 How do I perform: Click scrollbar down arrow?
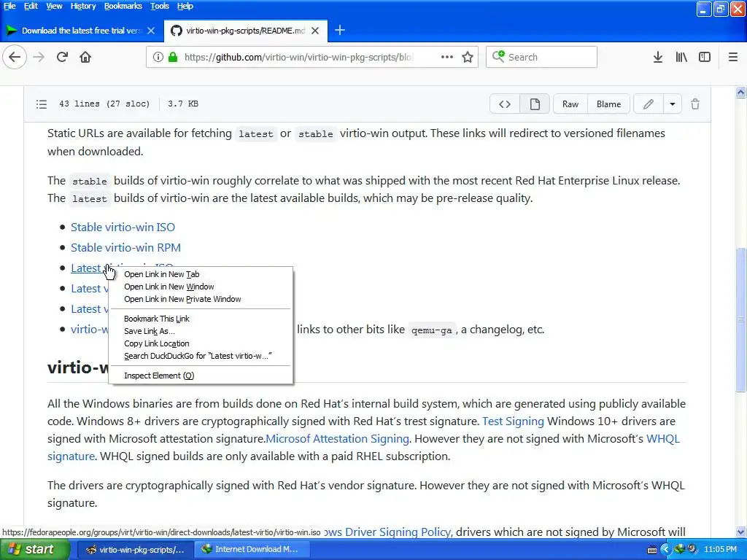point(741,532)
